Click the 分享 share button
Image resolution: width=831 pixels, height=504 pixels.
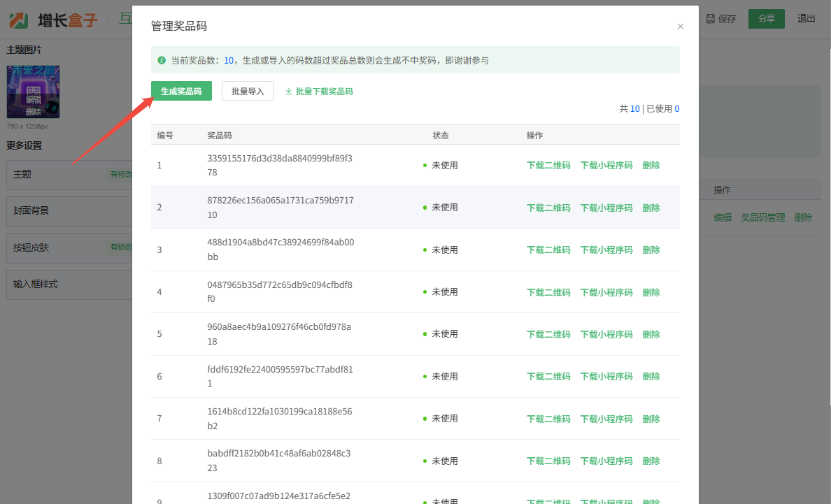click(x=766, y=19)
